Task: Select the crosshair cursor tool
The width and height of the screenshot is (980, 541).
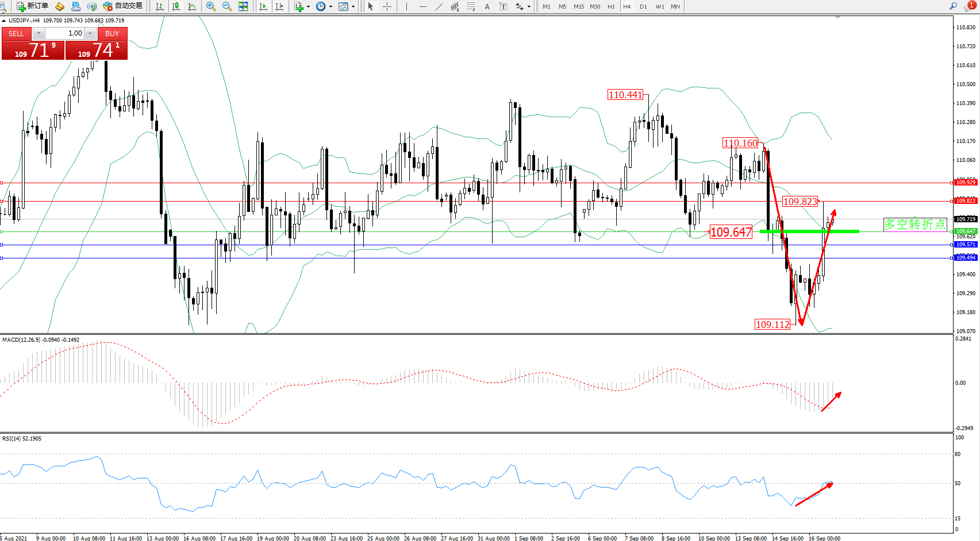Action: click(387, 6)
